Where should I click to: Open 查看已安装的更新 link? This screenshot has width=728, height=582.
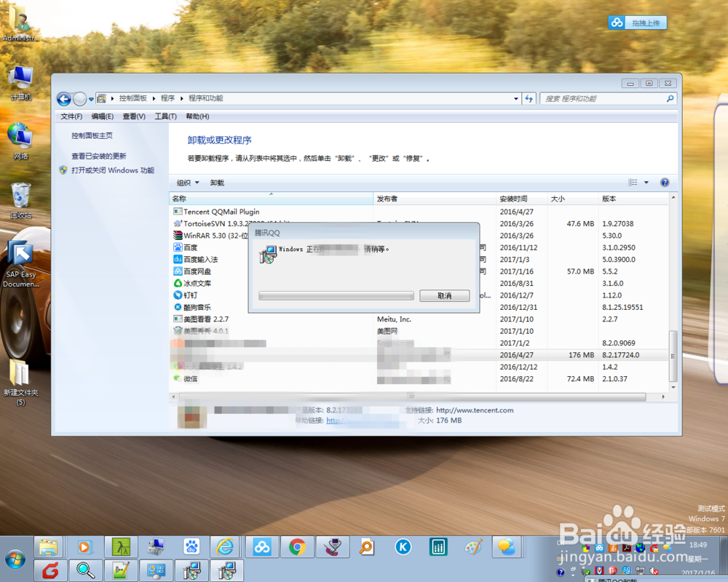point(99,156)
